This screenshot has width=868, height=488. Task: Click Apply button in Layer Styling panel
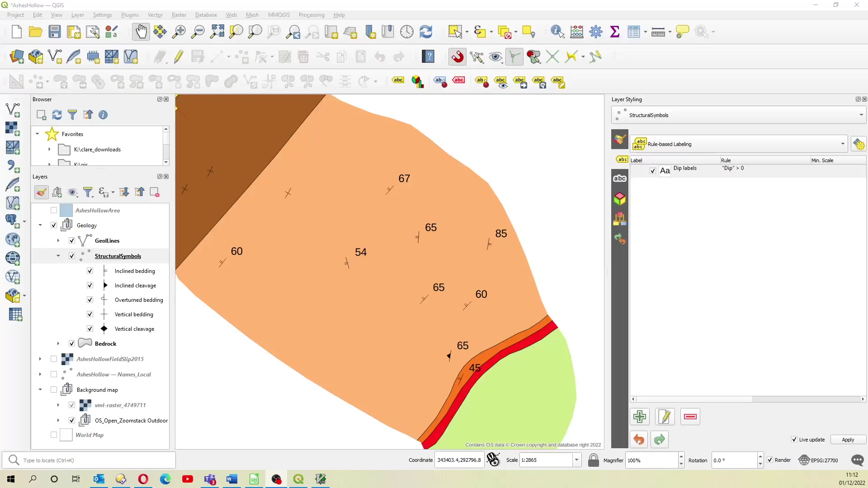848,439
